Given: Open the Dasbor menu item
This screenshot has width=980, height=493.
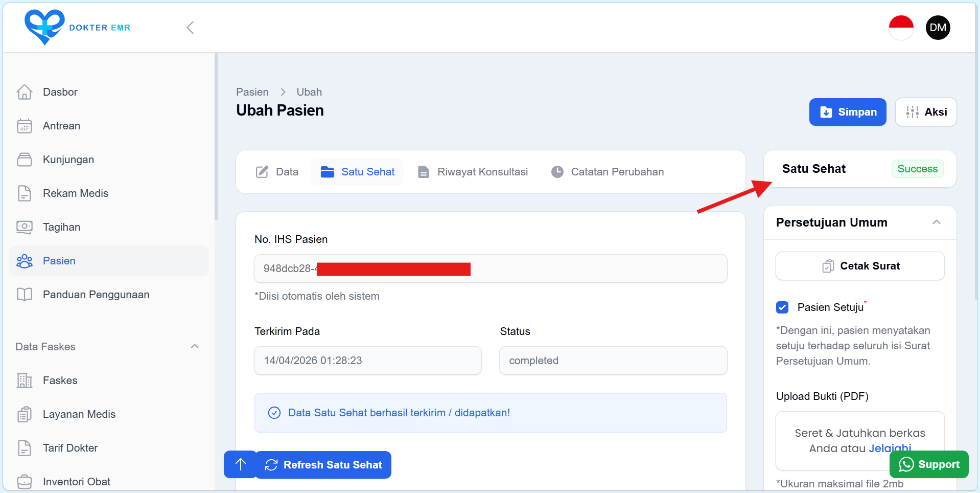Looking at the screenshot, I should 109,92.
